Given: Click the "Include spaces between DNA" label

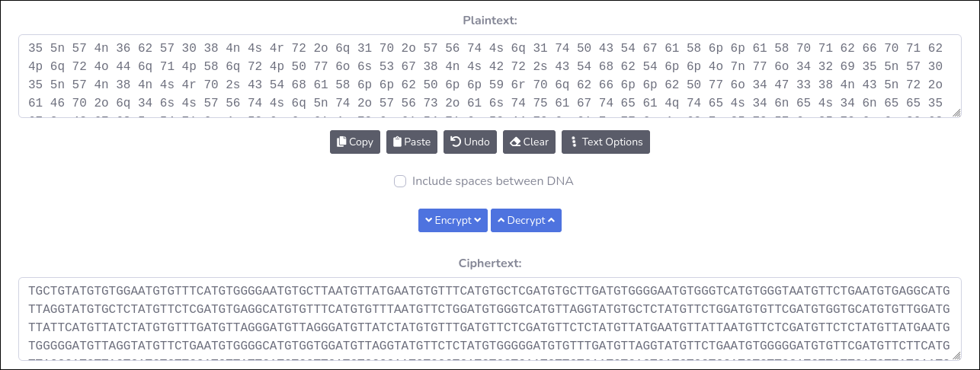Looking at the screenshot, I should [492, 181].
